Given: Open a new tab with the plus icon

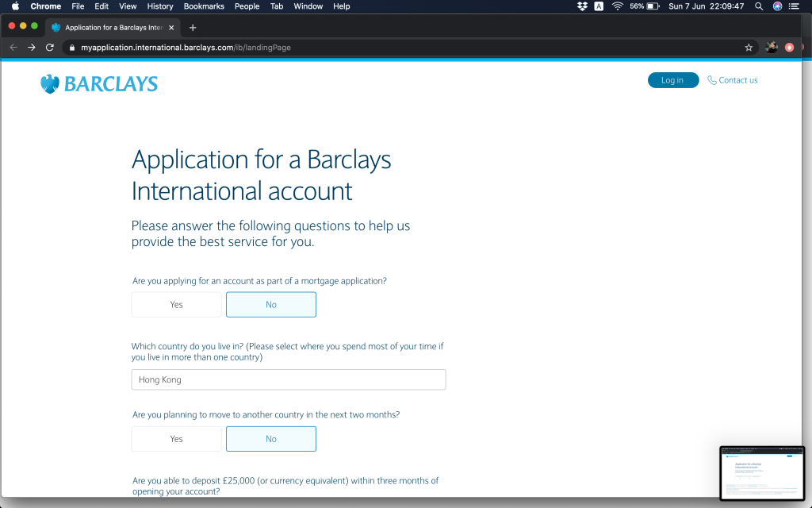Looking at the screenshot, I should pyautogui.click(x=193, y=27).
